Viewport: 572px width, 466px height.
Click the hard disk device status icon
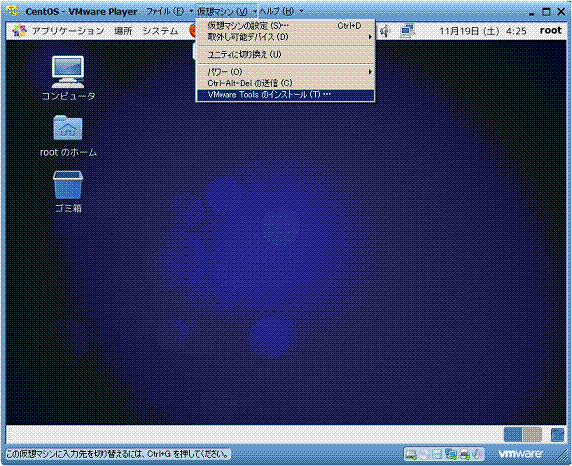pos(411,454)
